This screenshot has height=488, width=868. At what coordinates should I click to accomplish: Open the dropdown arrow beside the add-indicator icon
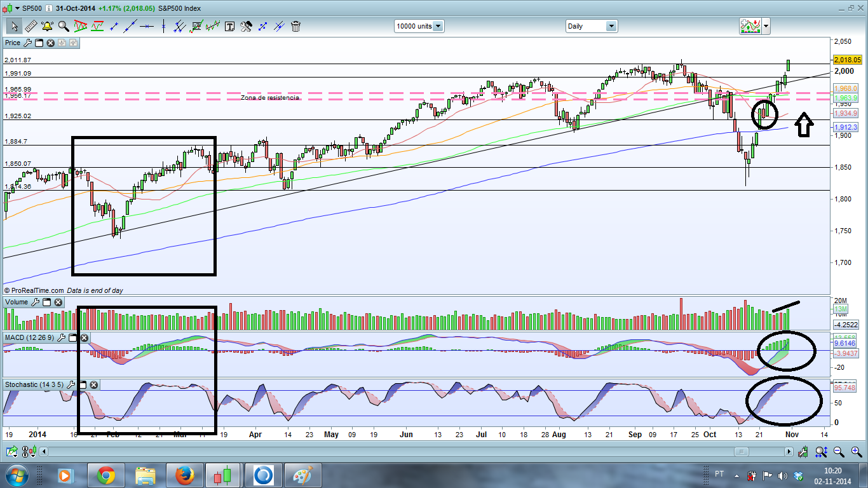766,26
